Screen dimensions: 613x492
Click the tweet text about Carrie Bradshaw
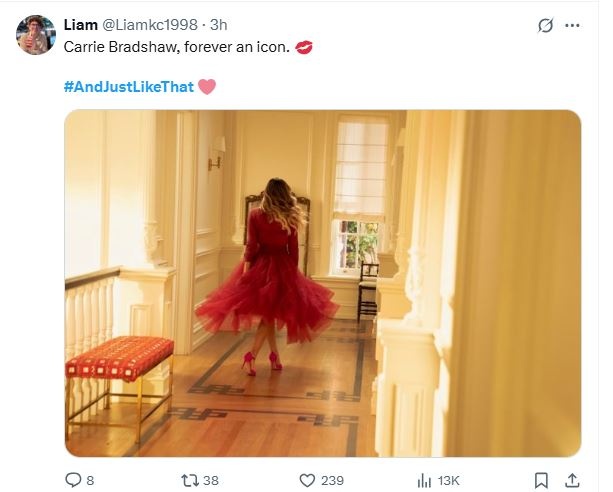(176, 47)
